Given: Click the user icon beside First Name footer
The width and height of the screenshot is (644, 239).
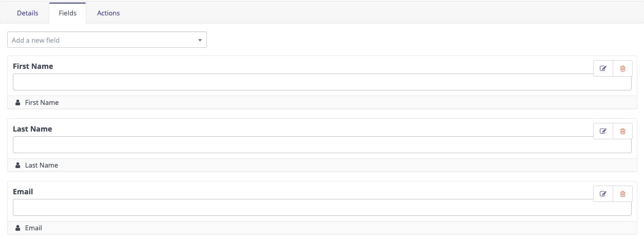Looking at the screenshot, I should click(x=18, y=103).
